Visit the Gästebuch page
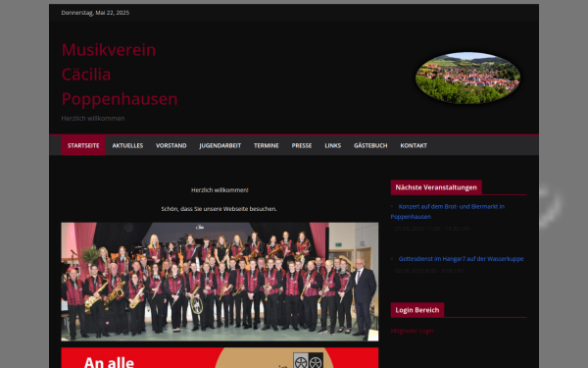This screenshot has height=368, width=588. point(370,145)
